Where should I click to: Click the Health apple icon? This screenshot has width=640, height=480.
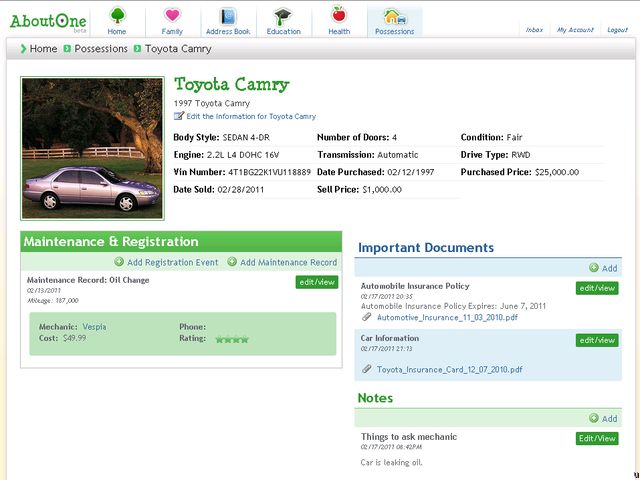click(x=338, y=15)
